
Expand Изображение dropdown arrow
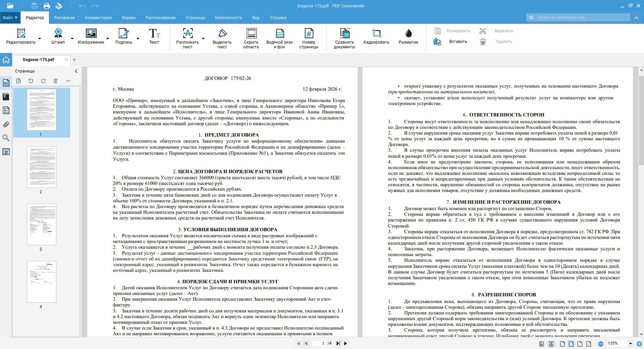(107, 38)
